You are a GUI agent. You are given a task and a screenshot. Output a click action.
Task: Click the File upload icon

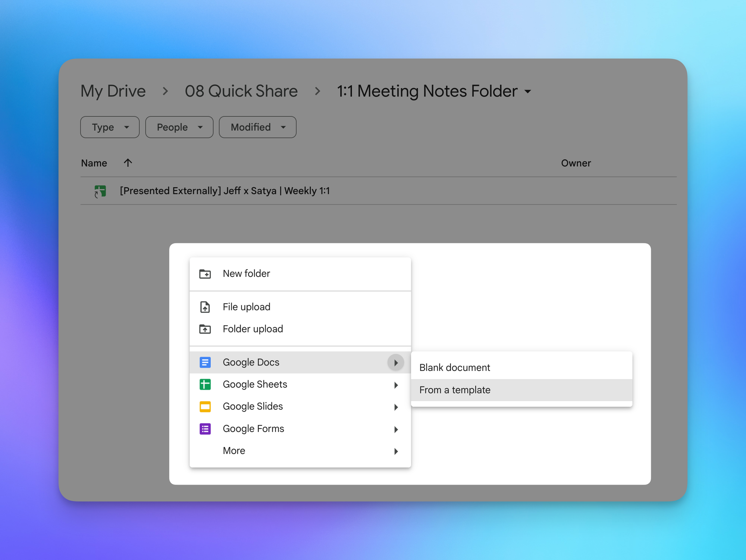(x=205, y=307)
